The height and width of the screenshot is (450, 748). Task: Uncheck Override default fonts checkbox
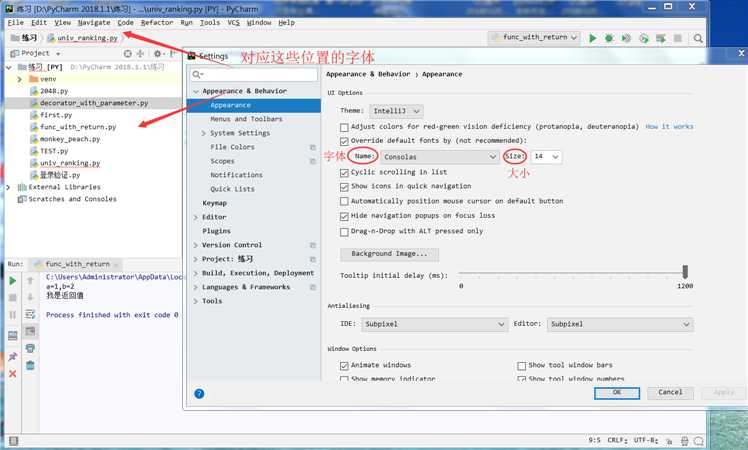pyautogui.click(x=344, y=141)
